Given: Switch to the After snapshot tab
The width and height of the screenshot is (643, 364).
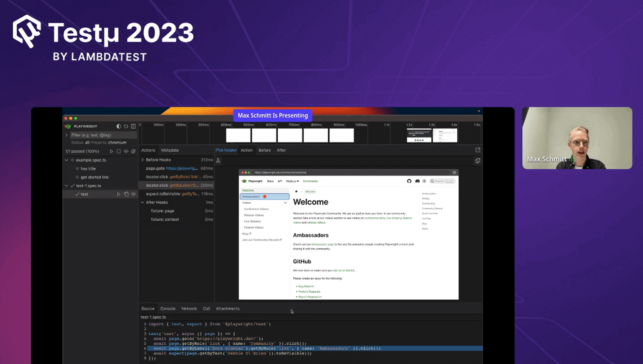Looking at the screenshot, I should 281,150.
